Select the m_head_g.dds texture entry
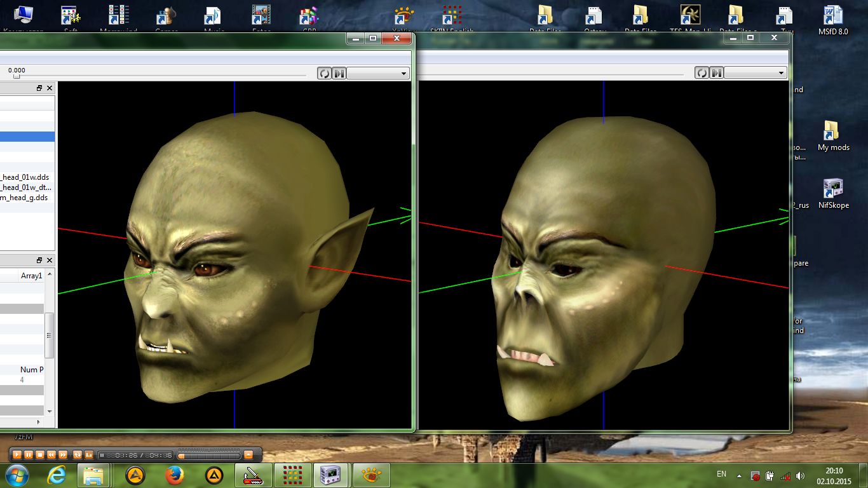This screenshot has height=488, width=868. [24, 198]
